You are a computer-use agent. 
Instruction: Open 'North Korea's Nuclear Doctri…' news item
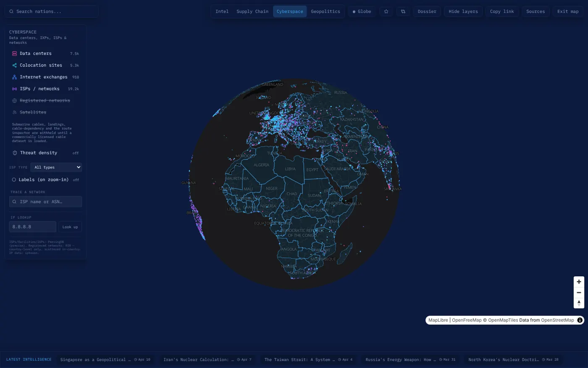[513, 360]
